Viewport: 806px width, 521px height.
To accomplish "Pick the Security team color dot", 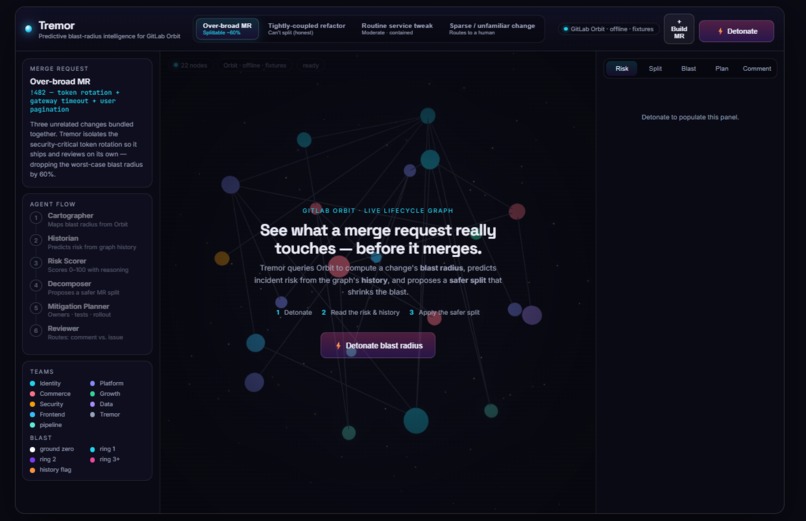I will click(x=32, y=404).
